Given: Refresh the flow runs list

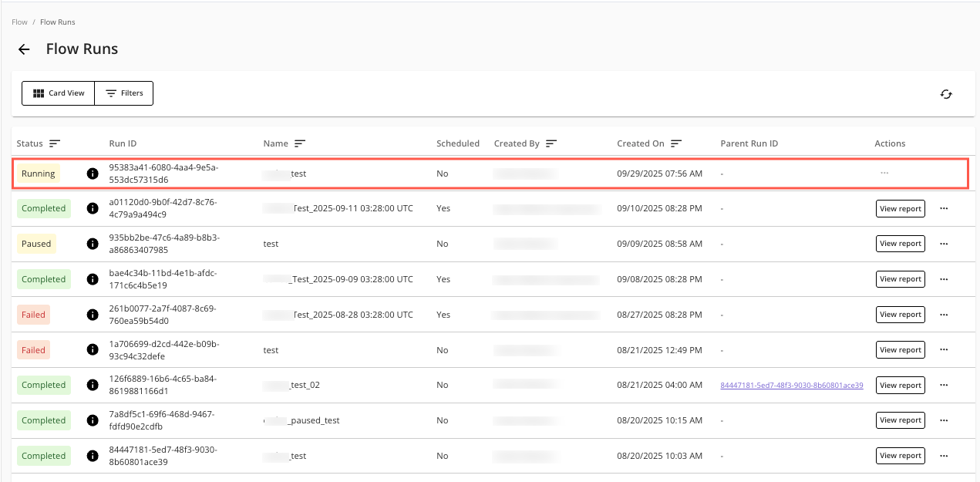Looking at the screenshot, I should pyautogui.click(x=946, y=94).
